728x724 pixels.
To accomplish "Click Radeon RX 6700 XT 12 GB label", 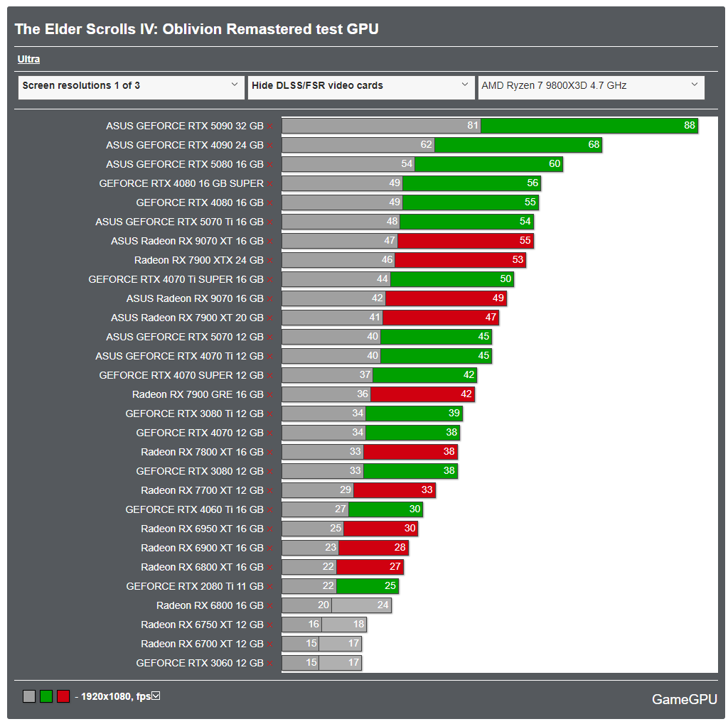I will pos(203,644).
